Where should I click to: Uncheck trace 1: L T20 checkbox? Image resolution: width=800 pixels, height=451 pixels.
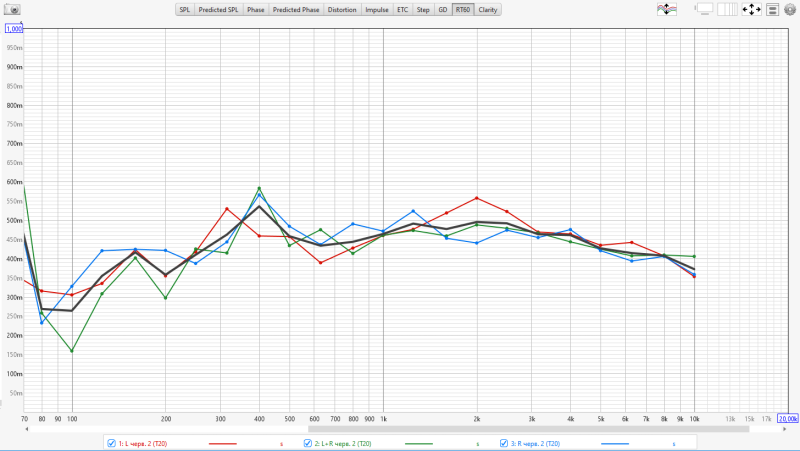(x=112, y=443)
